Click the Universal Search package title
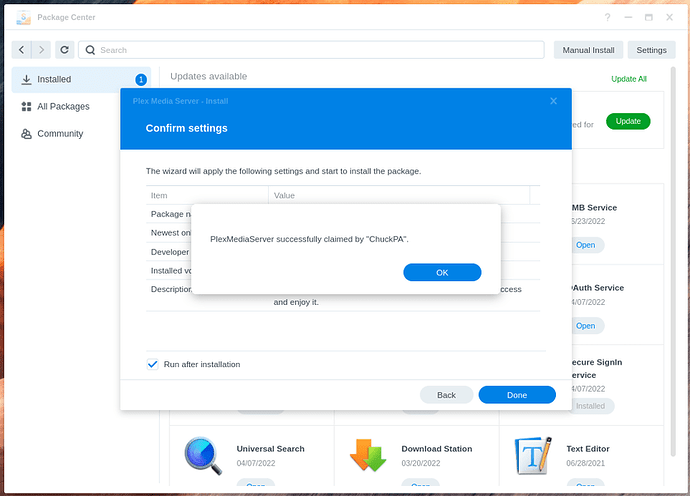 [x=270, y=448]
